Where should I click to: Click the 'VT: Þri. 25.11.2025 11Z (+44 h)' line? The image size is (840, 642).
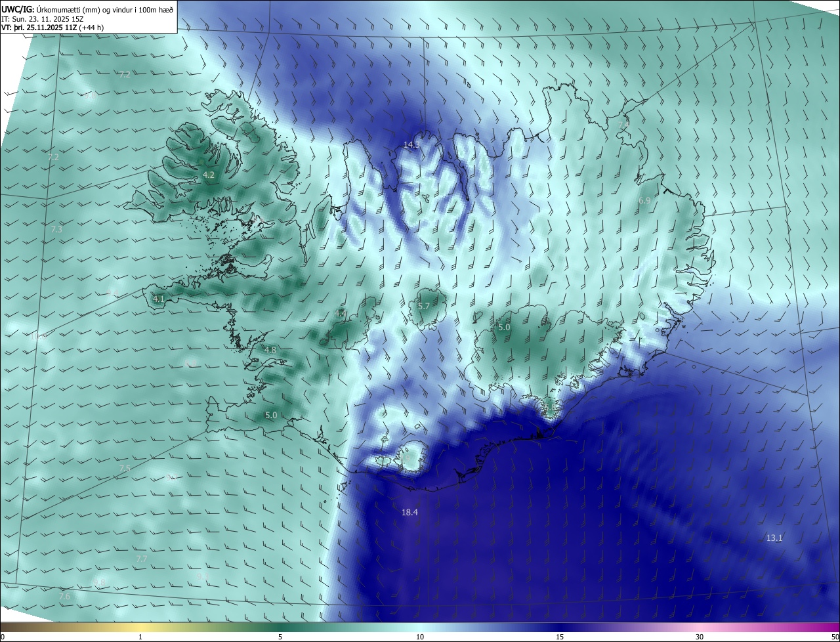[52, 28]
